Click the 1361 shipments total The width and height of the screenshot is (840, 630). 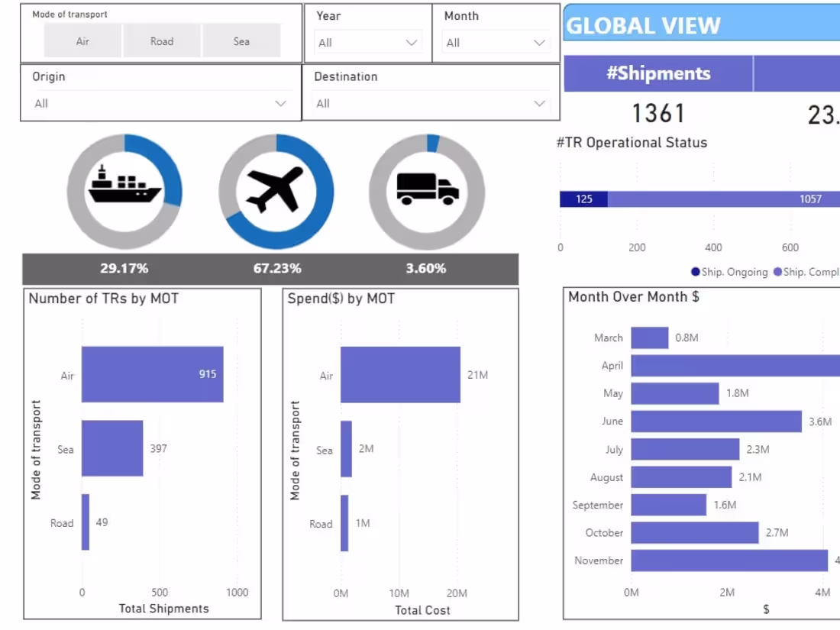coord(660,113)
